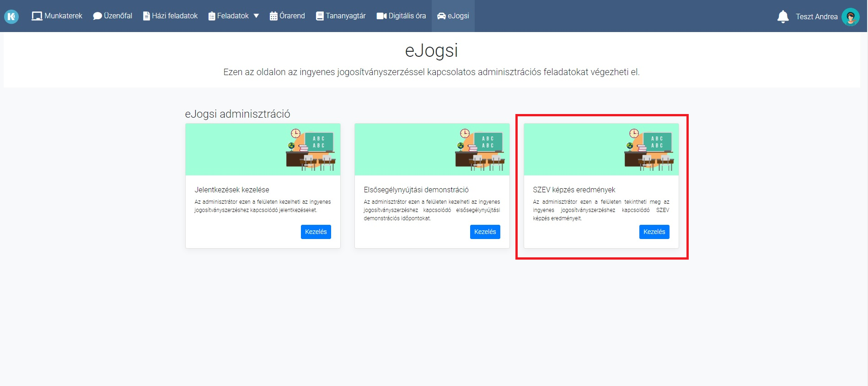Expand the Feladatok dropdown

coord(234,16)
